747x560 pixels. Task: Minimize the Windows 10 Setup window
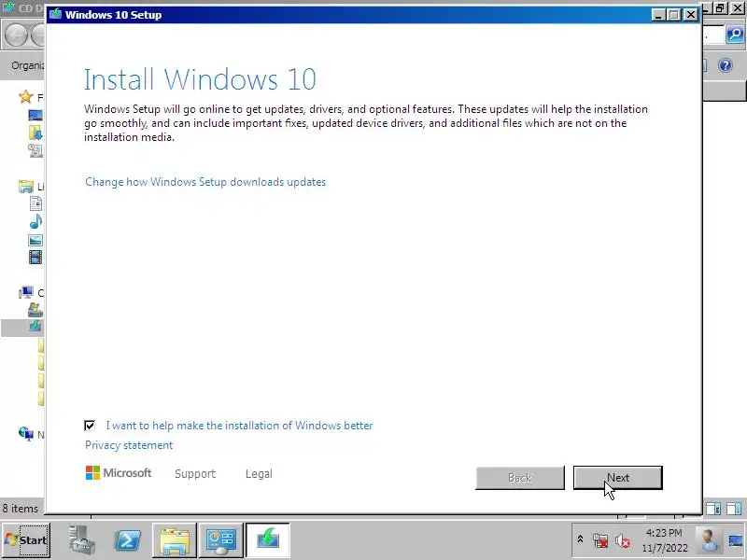click(x=658, y=15)
